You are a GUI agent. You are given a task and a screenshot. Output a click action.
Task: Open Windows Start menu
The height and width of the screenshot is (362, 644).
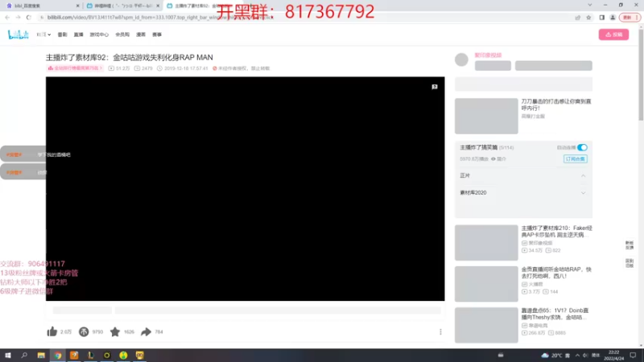coord(8,356)
